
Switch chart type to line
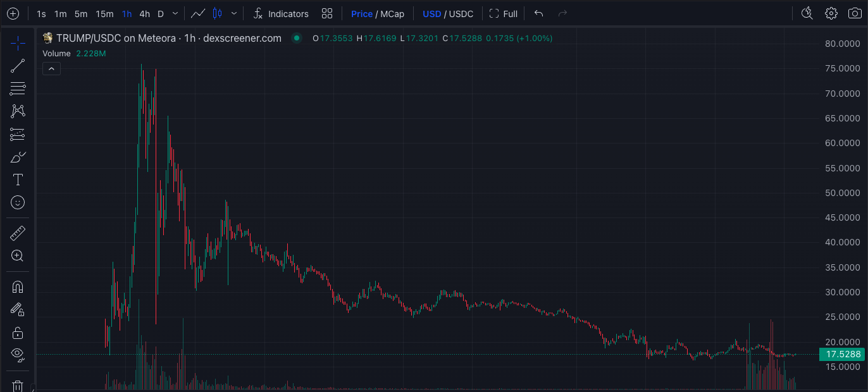198,13
